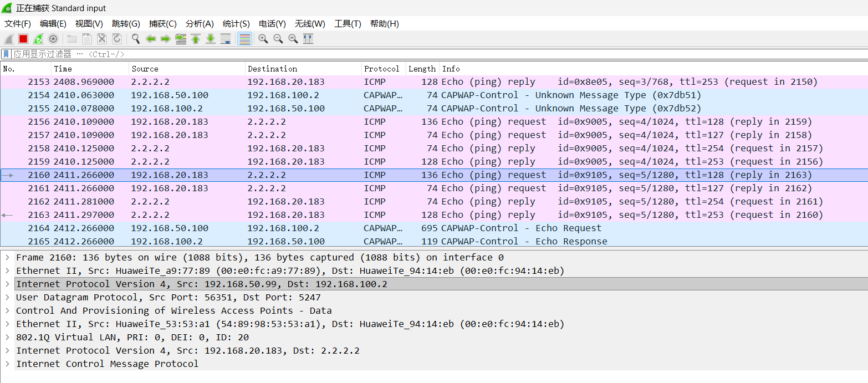Open find packet magnifier icon

tap(136, 39)
